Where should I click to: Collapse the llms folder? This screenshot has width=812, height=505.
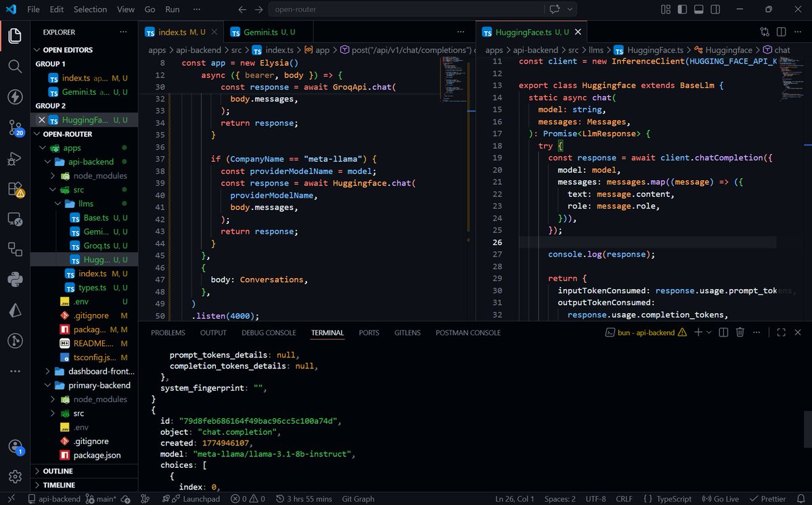(85, 204)
